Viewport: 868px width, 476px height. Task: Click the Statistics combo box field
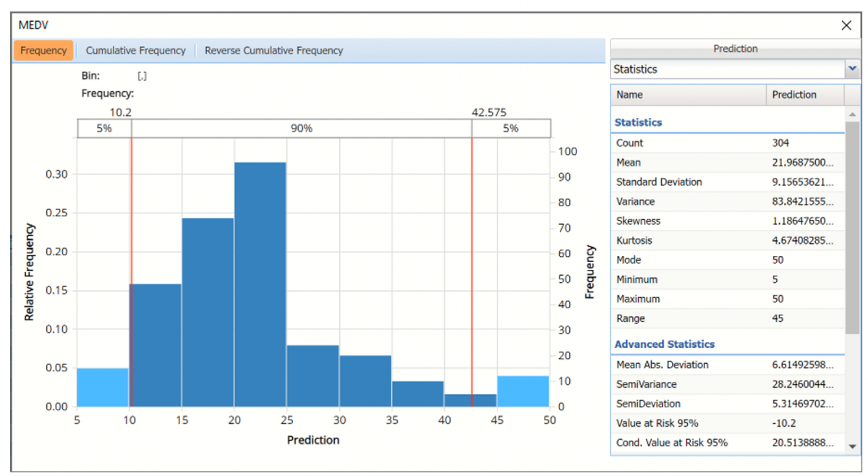726,69
